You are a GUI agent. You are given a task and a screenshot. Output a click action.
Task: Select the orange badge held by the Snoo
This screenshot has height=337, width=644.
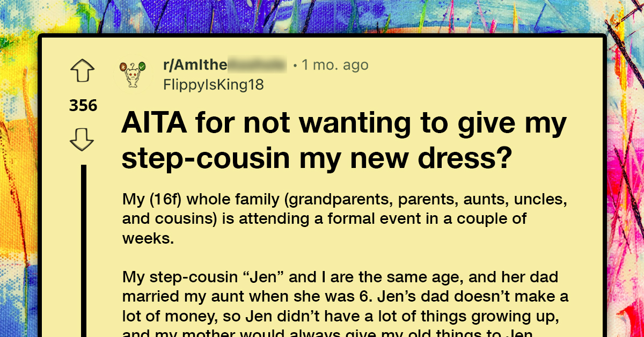(x=123, y=67)
